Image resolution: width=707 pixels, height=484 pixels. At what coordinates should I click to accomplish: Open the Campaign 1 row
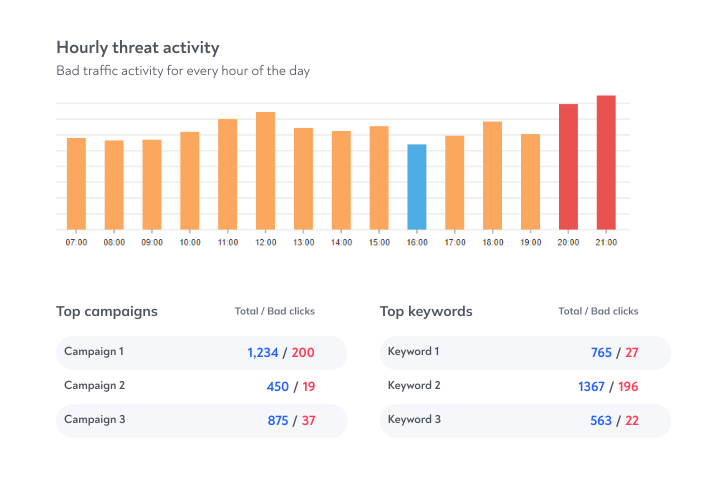coord(202,353)
